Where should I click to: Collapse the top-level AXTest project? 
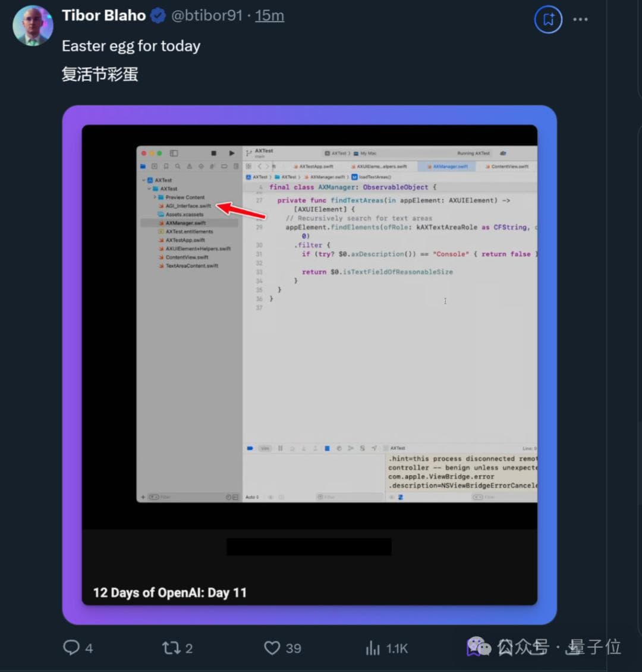click(144, 180)
